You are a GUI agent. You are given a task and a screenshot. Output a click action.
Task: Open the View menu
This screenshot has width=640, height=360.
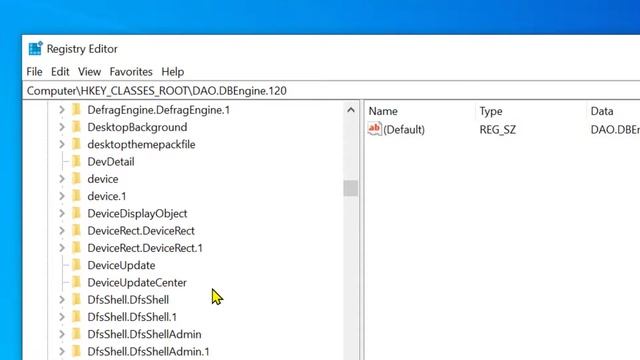click(89, 72)
